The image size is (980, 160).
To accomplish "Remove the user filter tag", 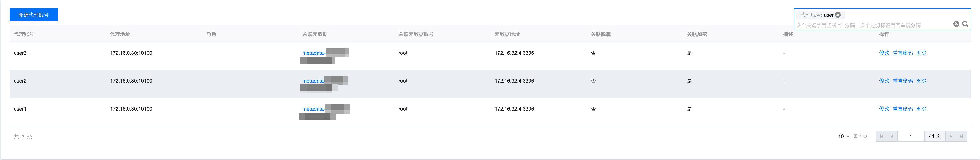I will (x=838, y=15).
